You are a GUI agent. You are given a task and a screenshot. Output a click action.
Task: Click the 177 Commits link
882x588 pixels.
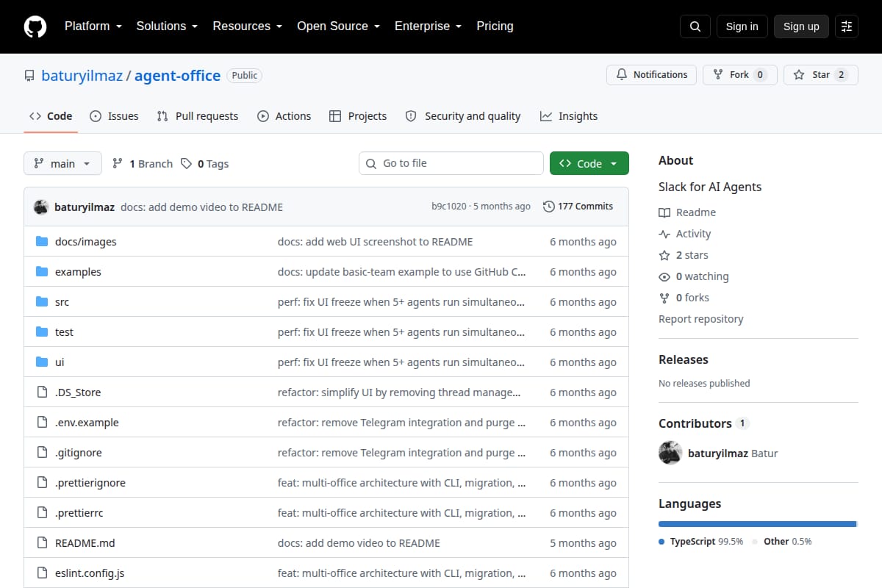point(578,207)
